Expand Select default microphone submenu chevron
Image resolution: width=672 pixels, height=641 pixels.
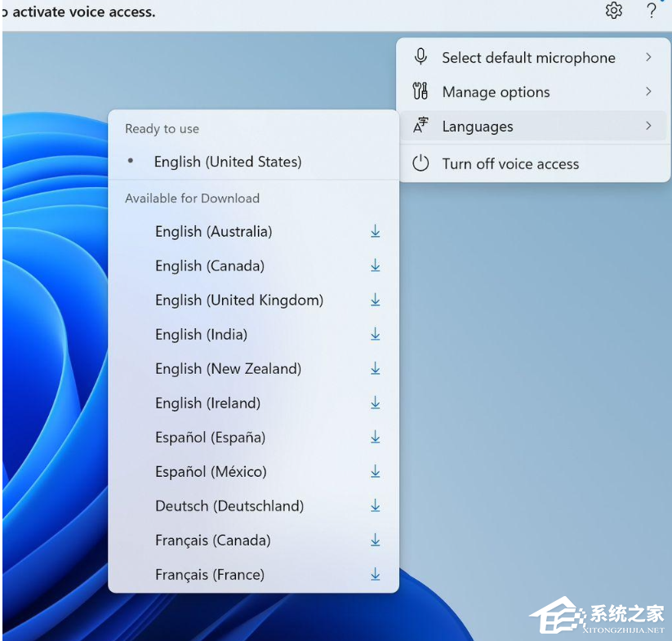[648, 57]
